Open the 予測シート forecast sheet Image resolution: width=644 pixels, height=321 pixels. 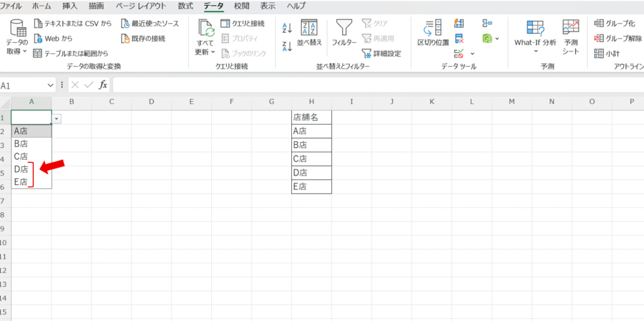pyautogui.click(x=570, y=37)
